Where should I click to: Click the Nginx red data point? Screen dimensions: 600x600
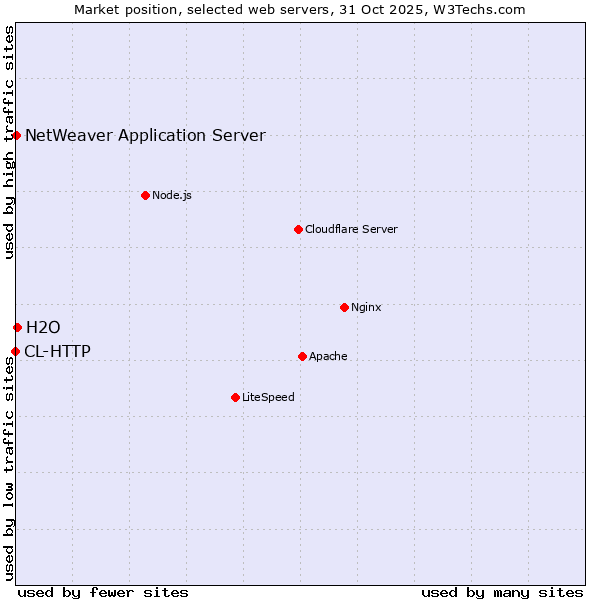pyautogui.click(x=344, y=307)
